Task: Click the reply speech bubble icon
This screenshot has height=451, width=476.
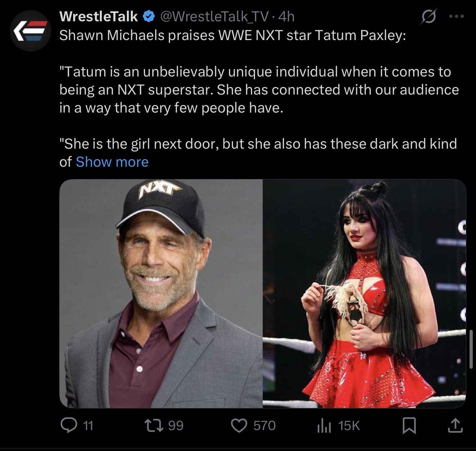Action: click(x=67, y=426)
